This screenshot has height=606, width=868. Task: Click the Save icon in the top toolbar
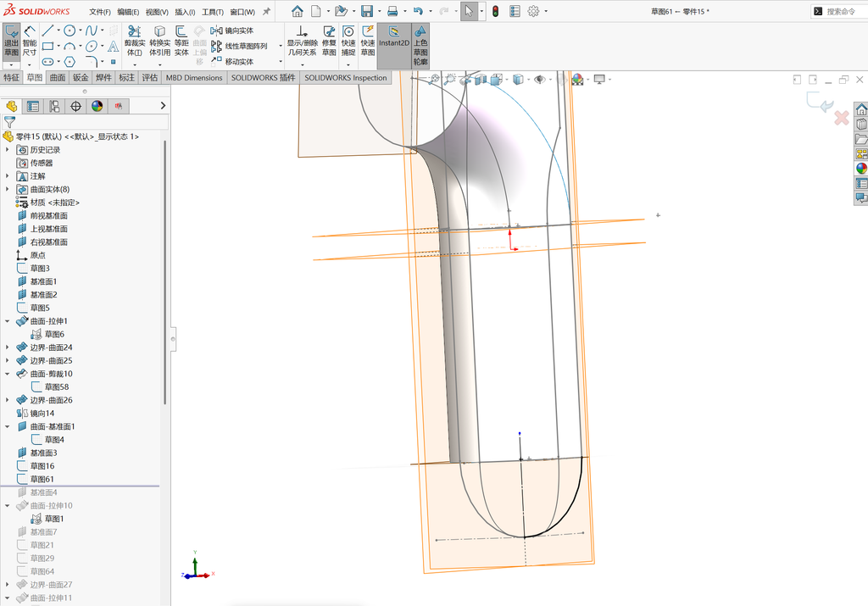[366, 11]
